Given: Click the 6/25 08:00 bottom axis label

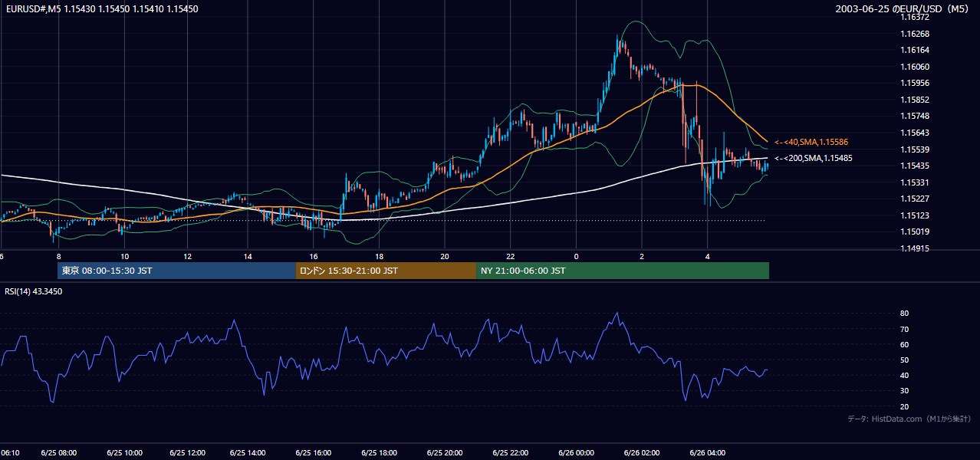Looking at the screenshot, I should coord(58,452).
